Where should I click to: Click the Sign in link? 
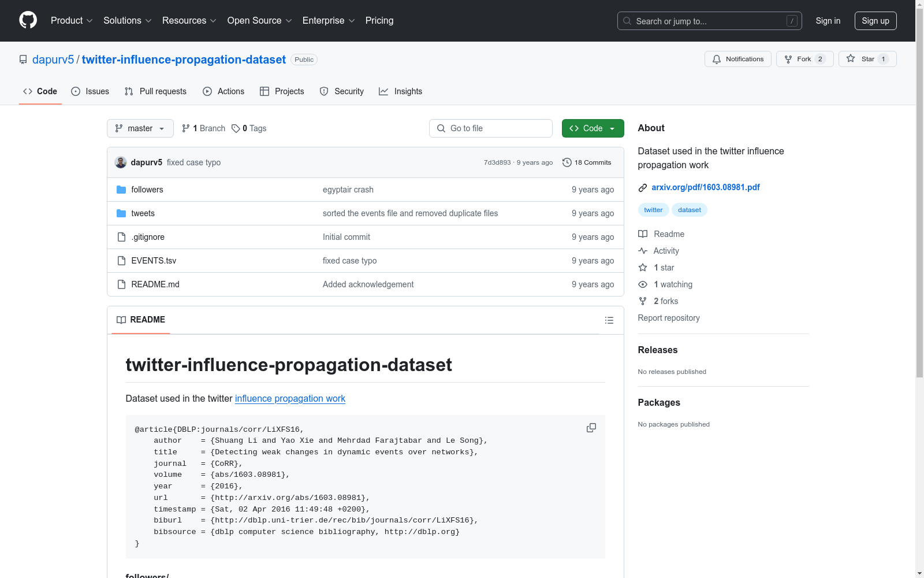click(828, 21)
